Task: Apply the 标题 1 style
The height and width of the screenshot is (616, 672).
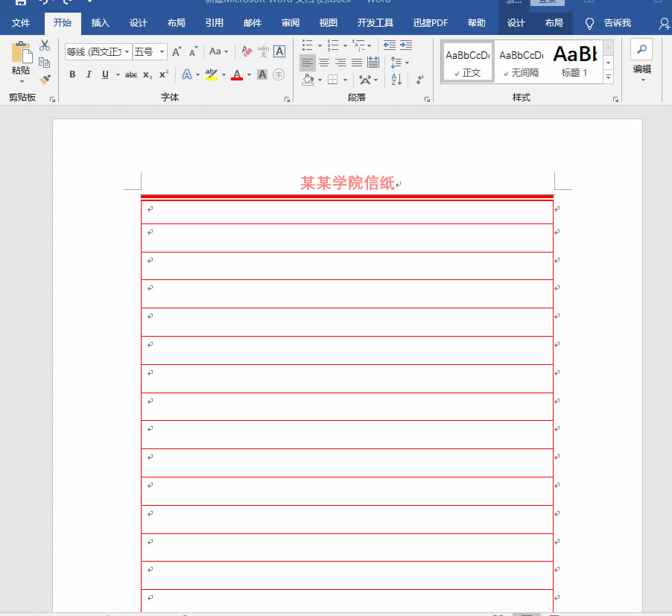Action: coord(574,60)
